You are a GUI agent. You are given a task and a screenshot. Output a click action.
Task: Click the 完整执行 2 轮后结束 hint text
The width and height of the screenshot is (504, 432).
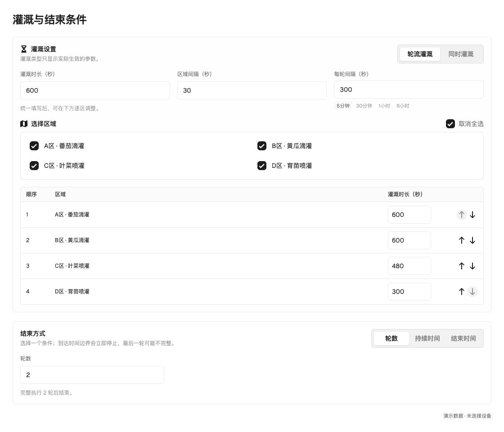click(x=47, y=393)
